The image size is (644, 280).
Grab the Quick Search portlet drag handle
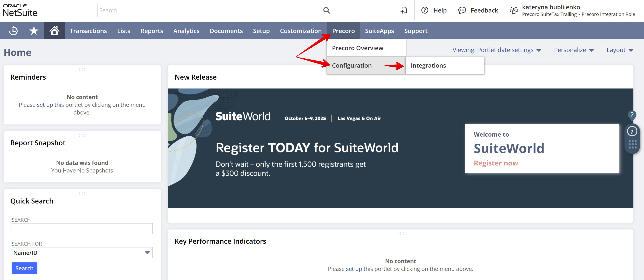coord(82,193)
